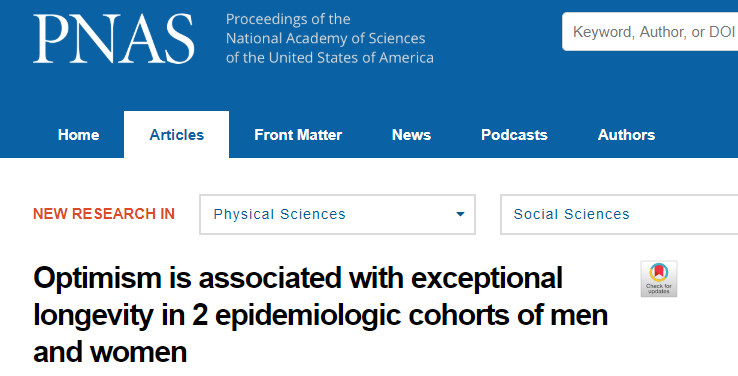Click the Crossmark Check for updates badge
This screenshot has width=738, height=376.
coord(658,279)
